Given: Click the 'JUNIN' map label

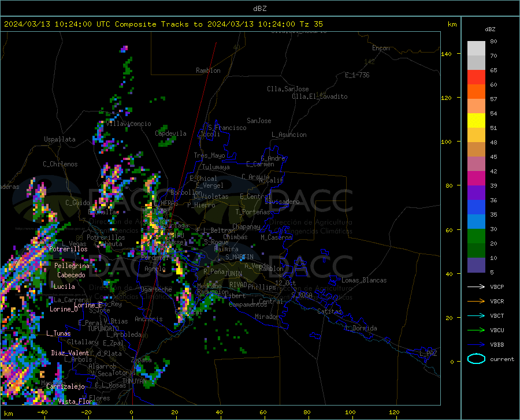Looking at the screenshot, I should [233, 273].
